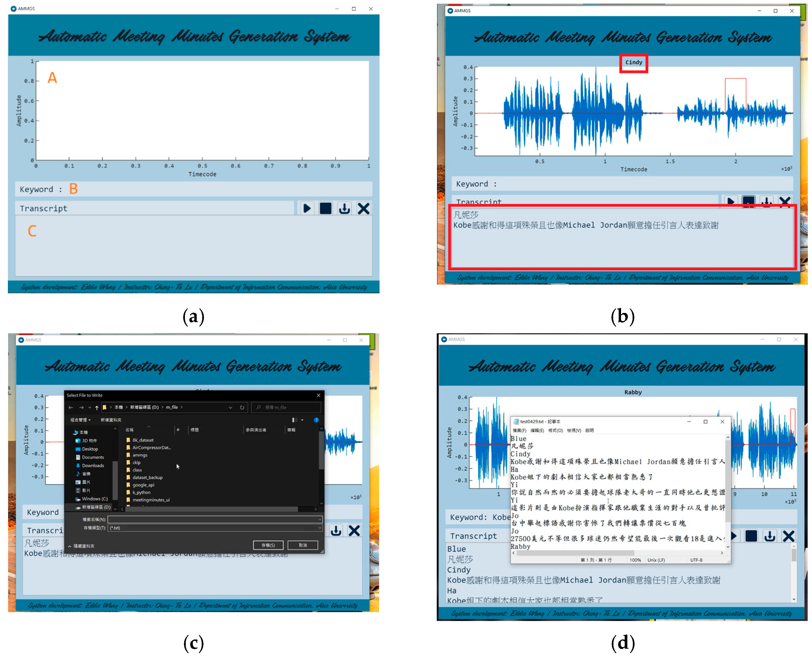Open 組合管理 organize dropdown in file dialog
This screenshot has width=812, height=656.
click(x=80, y=420)
